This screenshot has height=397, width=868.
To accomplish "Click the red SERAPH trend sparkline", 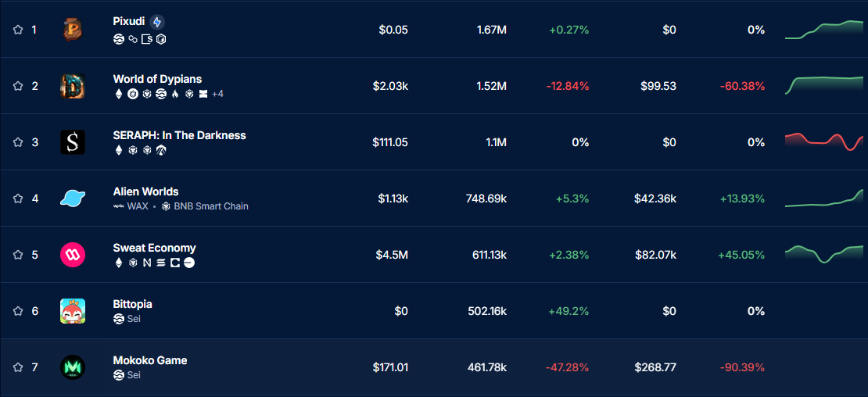I will pyautogui.click(x=824, y=141).
